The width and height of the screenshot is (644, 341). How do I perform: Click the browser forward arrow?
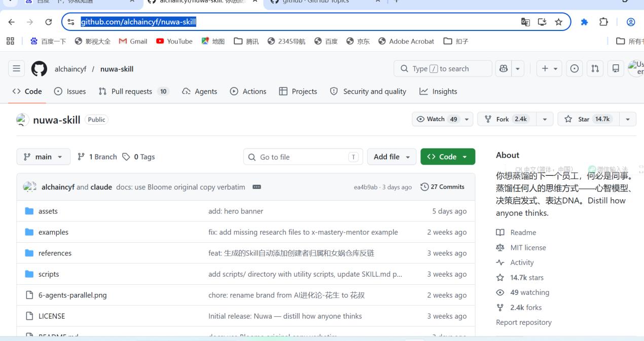point(29,22)
